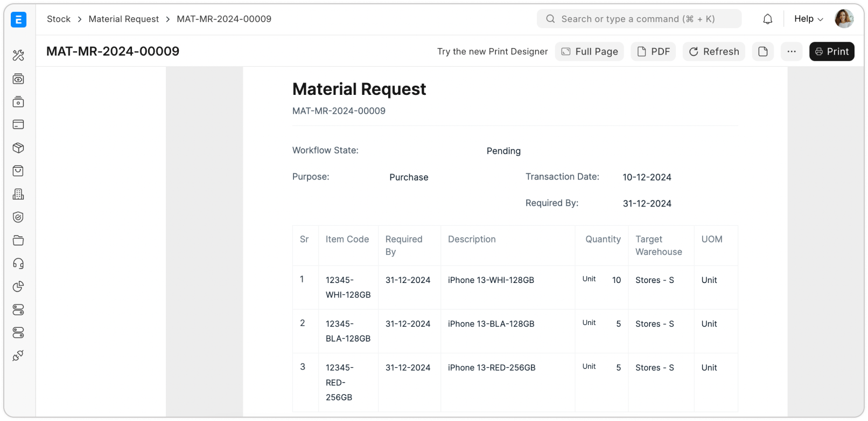Click the shield checkmark sidebar icon
The width and height of the screenshot is (868, 421).
(18, 217)
